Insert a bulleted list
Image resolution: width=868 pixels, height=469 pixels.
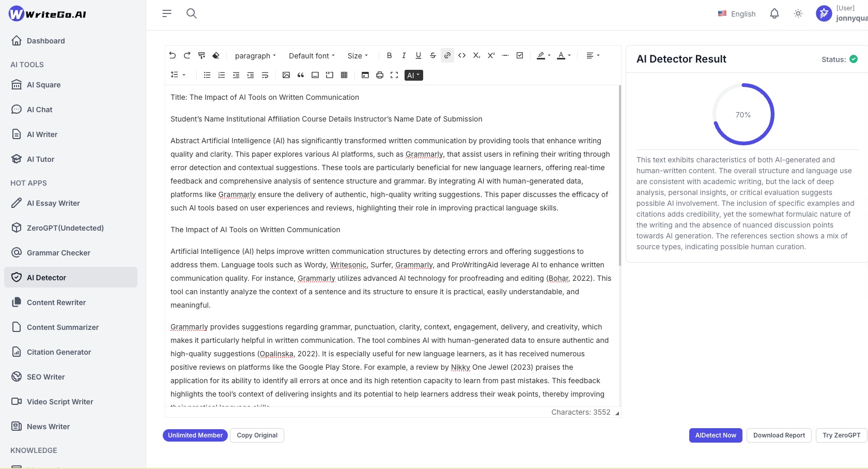coord(207,75)
